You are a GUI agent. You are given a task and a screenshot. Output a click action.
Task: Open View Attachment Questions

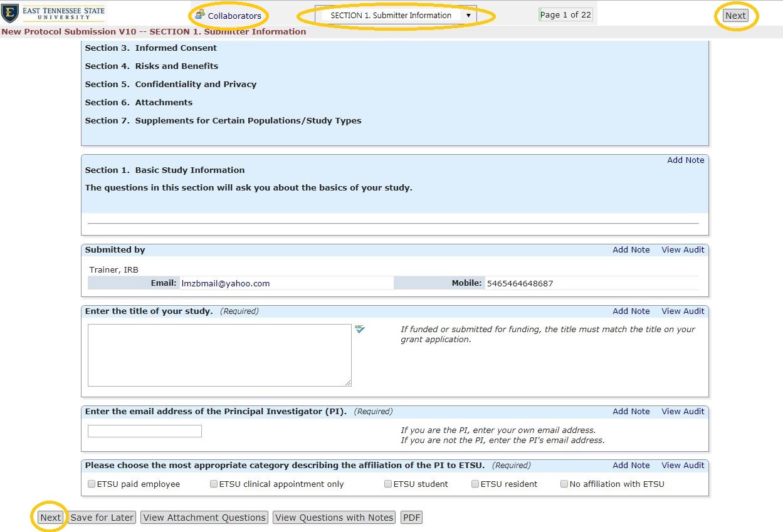pos(204,518)
